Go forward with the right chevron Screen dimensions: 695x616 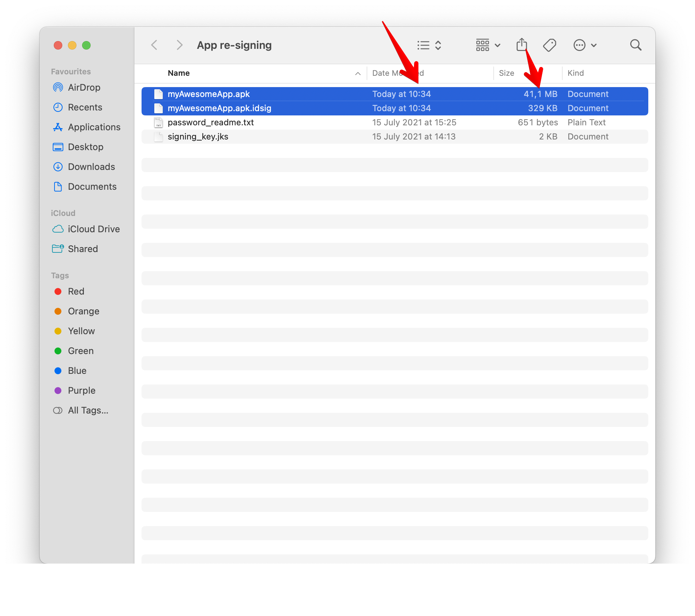pos(179,45)
